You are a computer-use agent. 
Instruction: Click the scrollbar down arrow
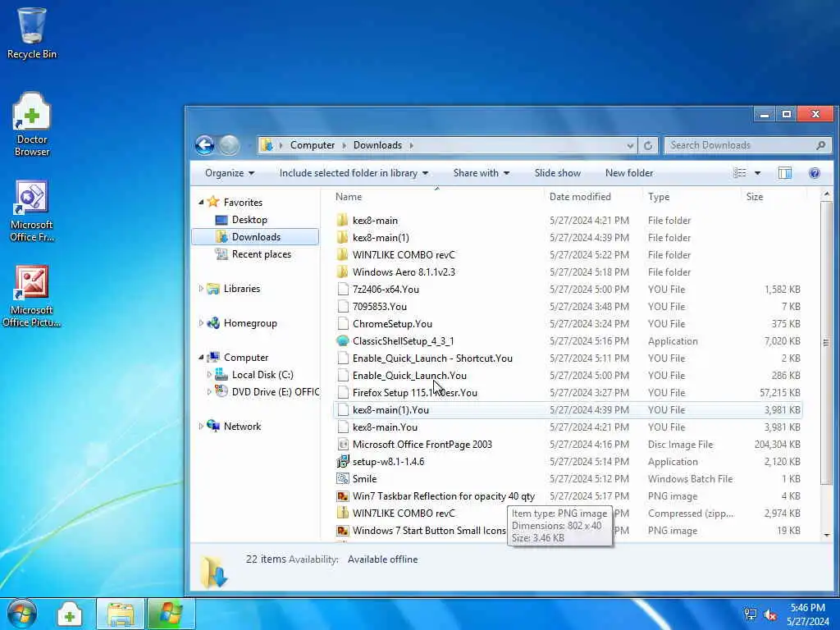(826, 535)
